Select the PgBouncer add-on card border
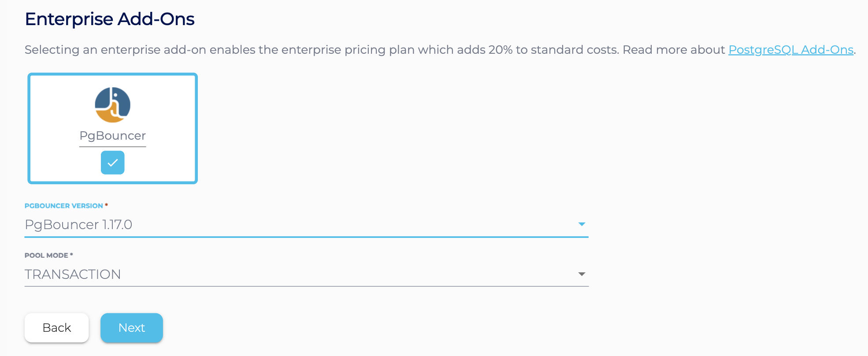The height and width of the screenshot is (356, 868). (29, 129)
